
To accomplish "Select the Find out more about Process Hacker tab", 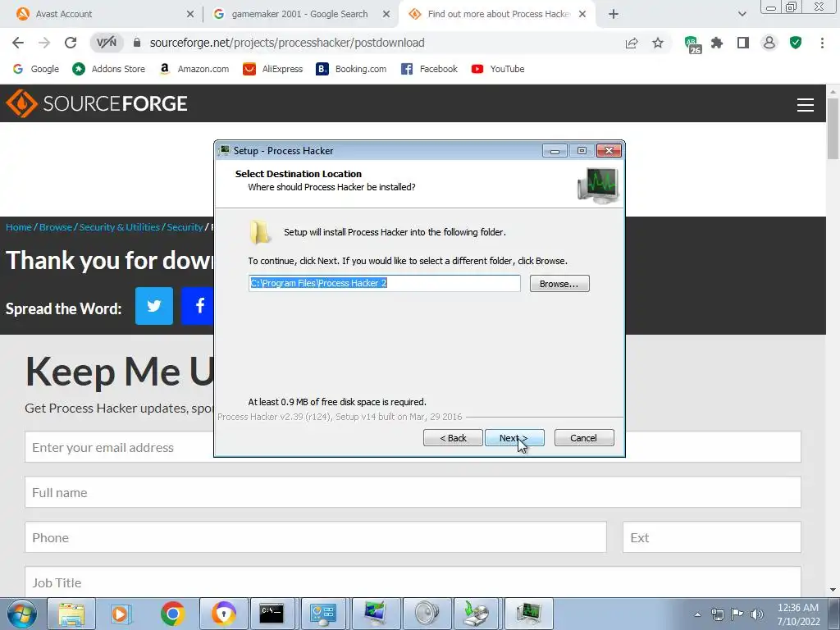I will 498,14.
